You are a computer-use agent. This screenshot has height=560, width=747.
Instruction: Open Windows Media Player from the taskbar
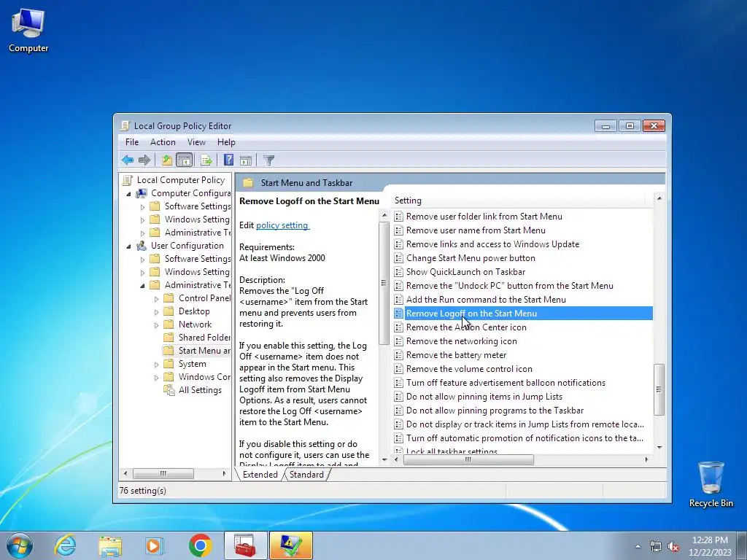coord(154,545)
